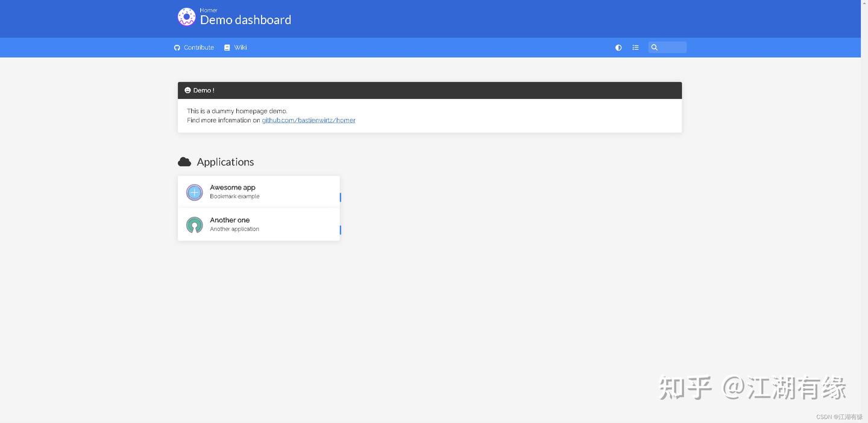Toggle the layout view with the list icon
The image size is (868, 423).
[x=635, y=47]
